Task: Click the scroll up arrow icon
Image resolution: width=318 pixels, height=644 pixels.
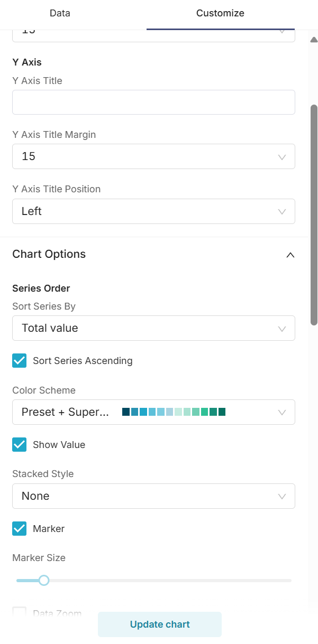Action: (314, 40)
